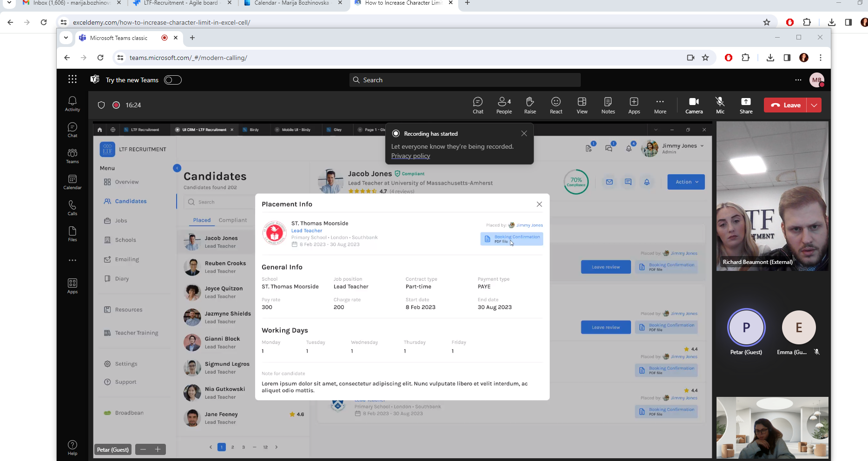The height and width of the screenshot is (461, 868).
Task: Select Richard Beaumont video tile
Action: pyautogui.click(x=772, y=196)
